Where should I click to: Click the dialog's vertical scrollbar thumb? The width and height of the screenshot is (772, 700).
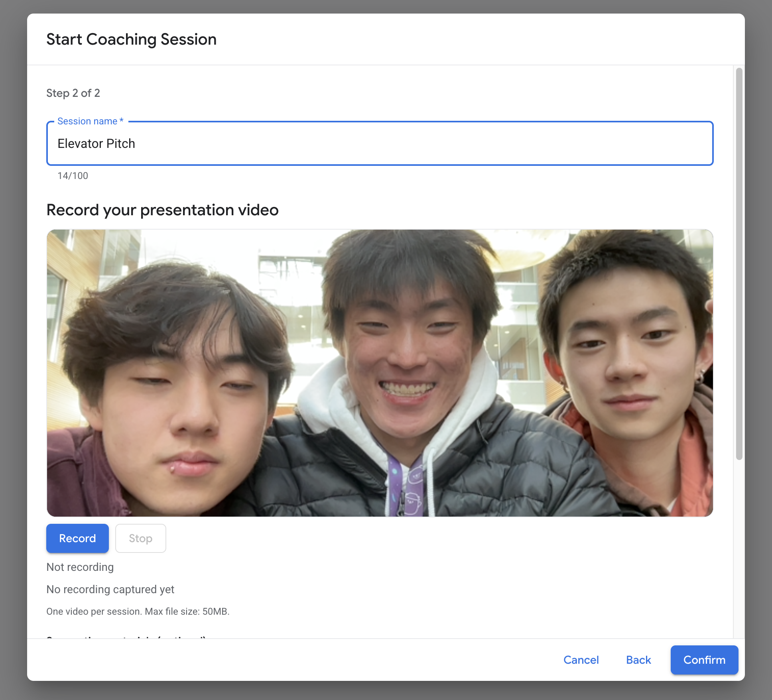tap(739, 263)
